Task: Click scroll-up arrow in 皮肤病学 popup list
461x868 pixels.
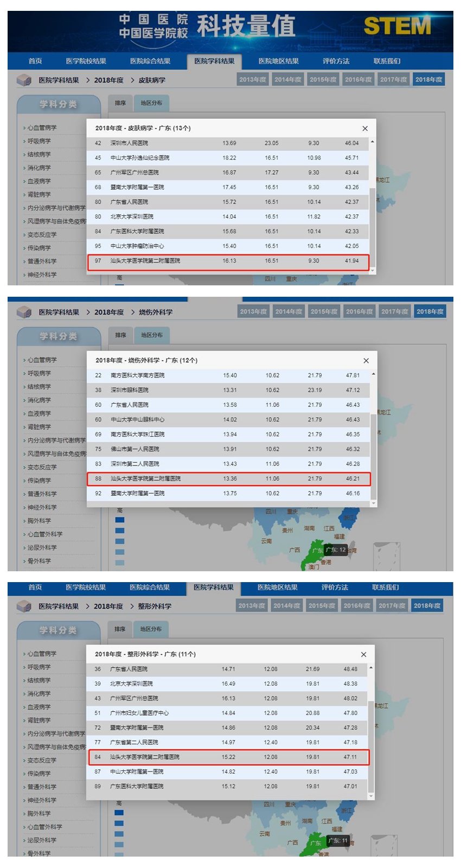Action: click(372, 142)
